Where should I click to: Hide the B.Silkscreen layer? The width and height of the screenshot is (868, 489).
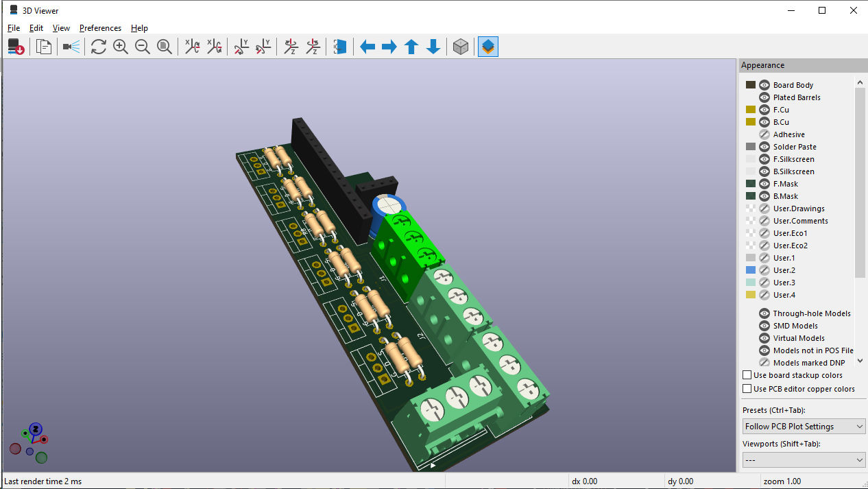tap(764, 171)
